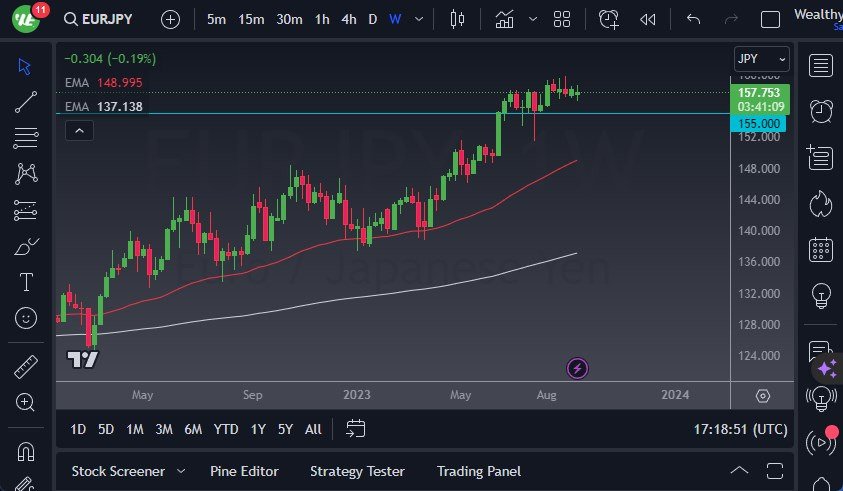843x491 pixels.
Task: Open the Pine Editor tab
Action: point(244,471)
